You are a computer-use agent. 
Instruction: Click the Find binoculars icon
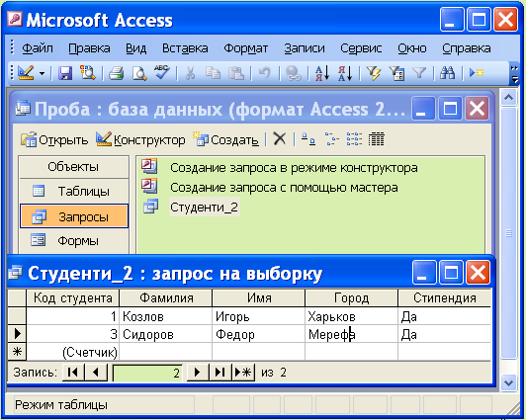pyautogui.click(x=448, y=73)
